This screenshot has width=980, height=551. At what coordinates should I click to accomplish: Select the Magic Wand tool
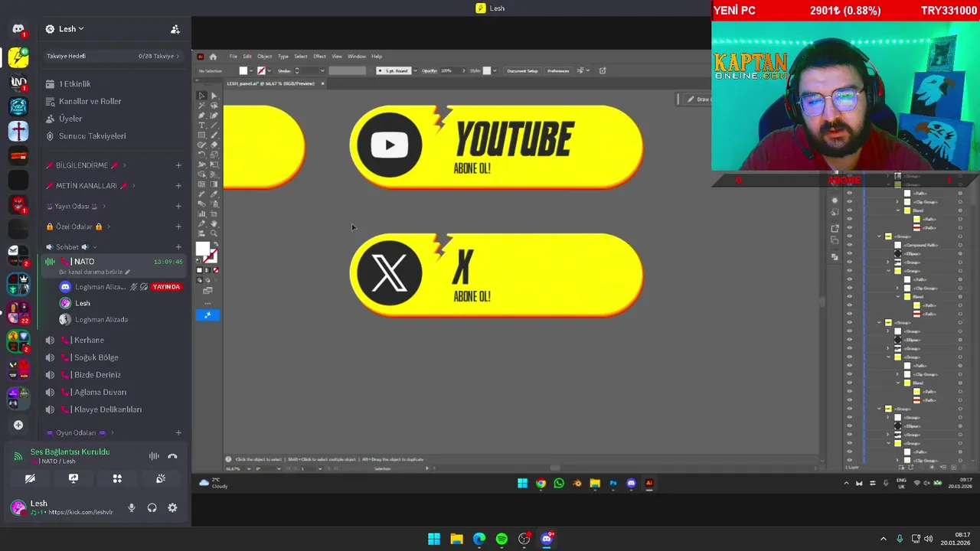[201, 106]
